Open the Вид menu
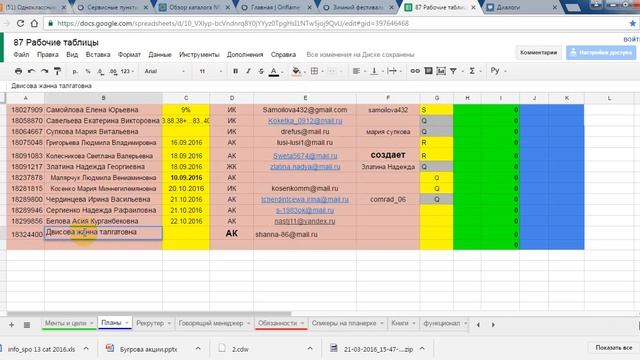 [x=72, y=54]
